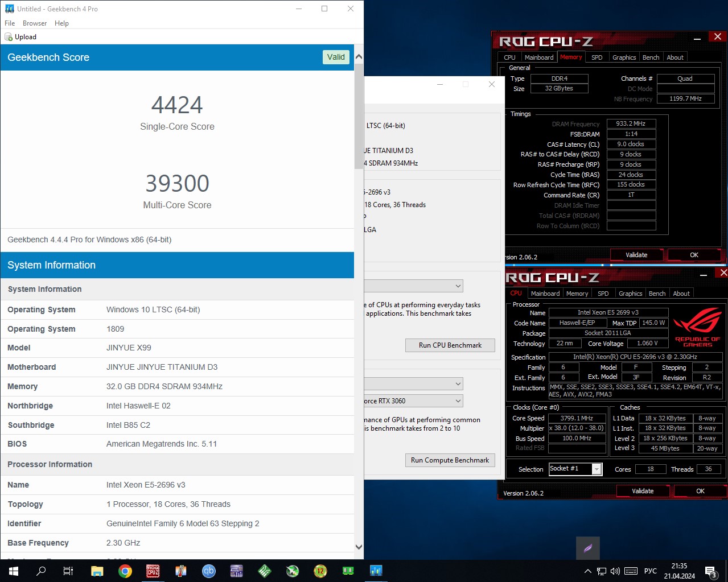Open the gold '12' badge app on taskbar
Screen dimensions: 728x582
pos(320,571)
